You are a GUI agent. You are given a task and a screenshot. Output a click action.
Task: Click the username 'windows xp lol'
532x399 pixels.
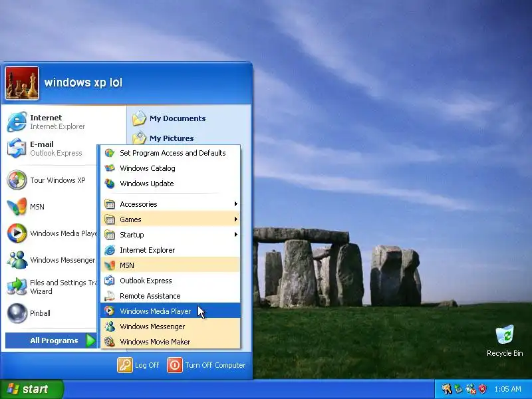tap(83, 82)
